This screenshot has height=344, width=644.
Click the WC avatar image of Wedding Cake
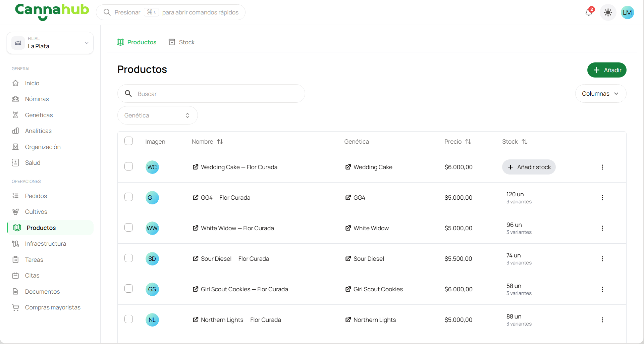point(152,167)
